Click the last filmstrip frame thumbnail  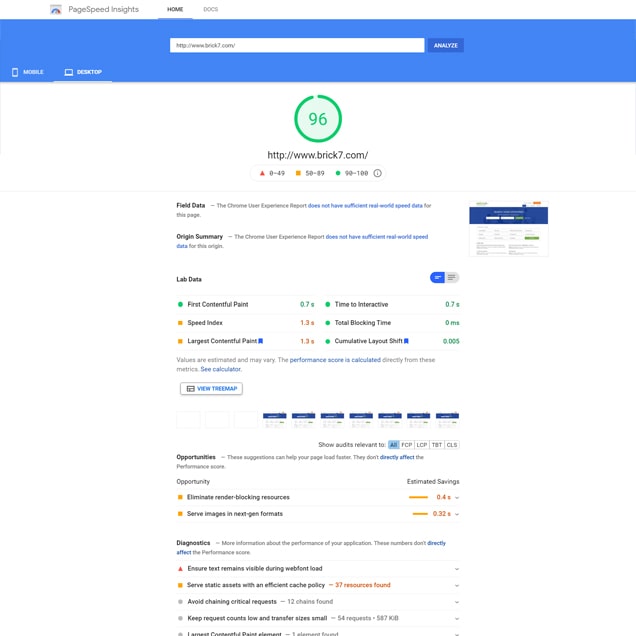pos(447,420)
